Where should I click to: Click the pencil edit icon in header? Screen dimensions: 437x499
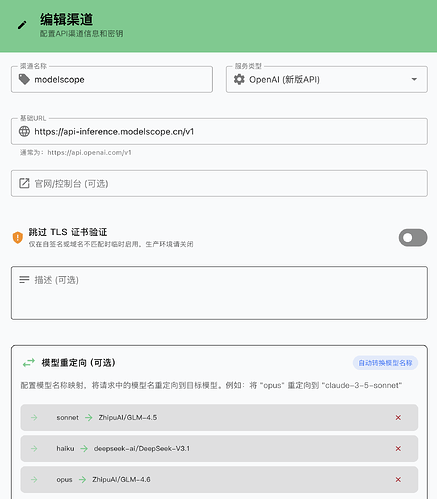(22, 25)
